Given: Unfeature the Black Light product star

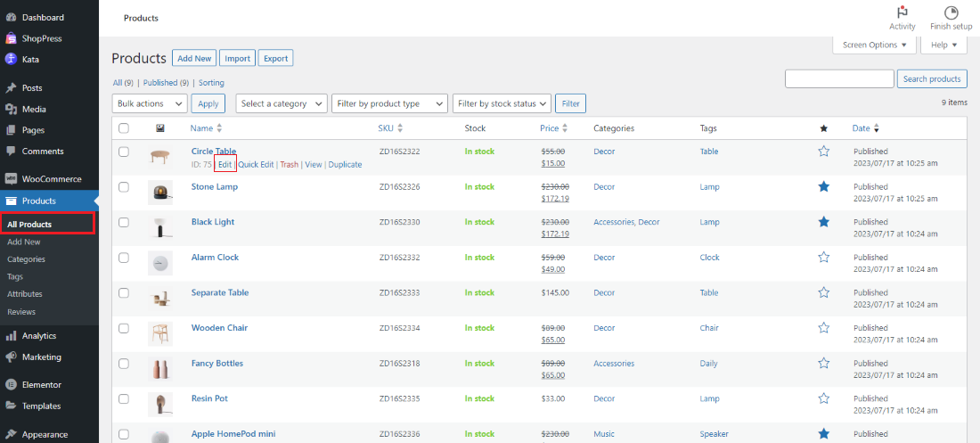Looking at the screenshot, I should point(824,221).
